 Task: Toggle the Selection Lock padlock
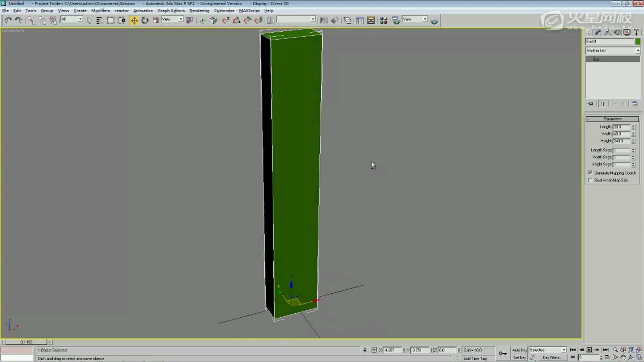365,350
